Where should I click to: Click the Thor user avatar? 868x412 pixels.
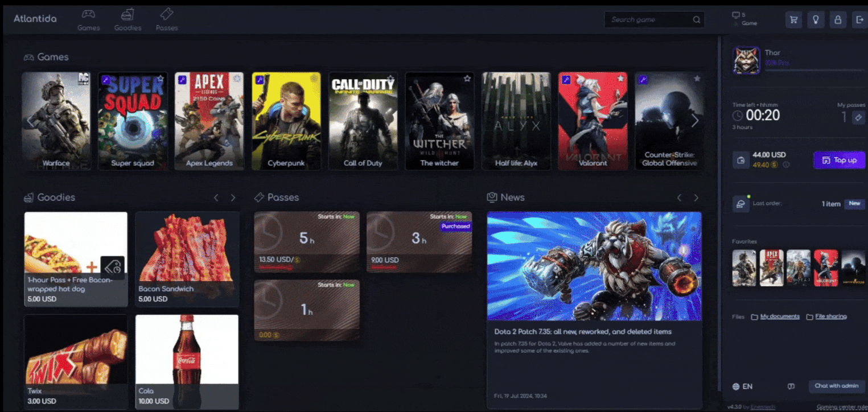point(746,60)
